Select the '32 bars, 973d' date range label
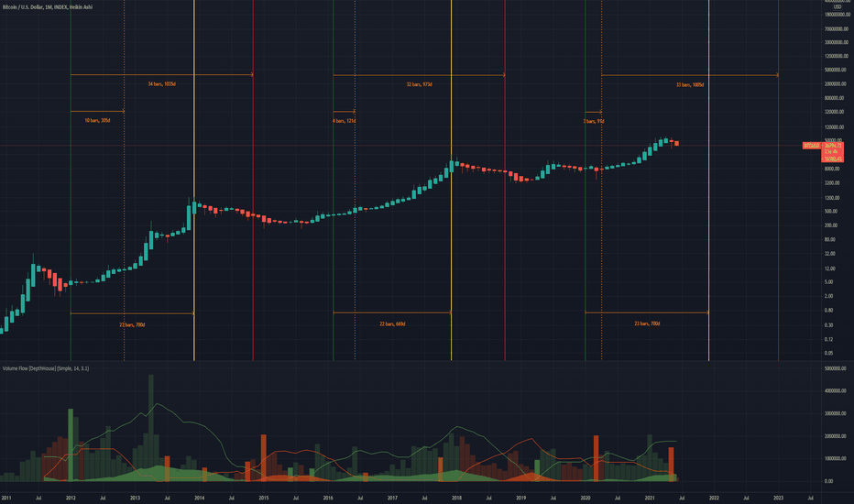This screenshot has height=504, width=854. [x=420, y=84]
